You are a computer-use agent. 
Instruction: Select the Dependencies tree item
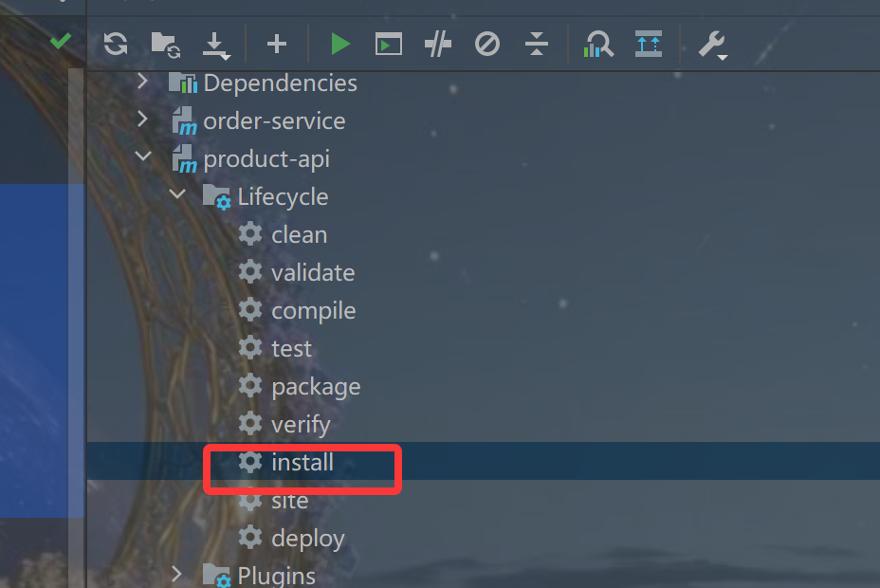[x=280, y=83]
